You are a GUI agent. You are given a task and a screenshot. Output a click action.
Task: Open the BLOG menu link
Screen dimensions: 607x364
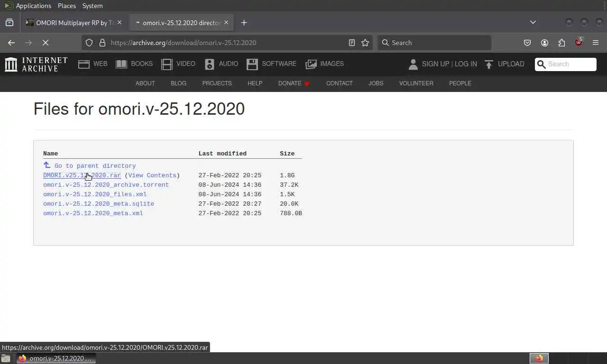[x=178, y=83]
